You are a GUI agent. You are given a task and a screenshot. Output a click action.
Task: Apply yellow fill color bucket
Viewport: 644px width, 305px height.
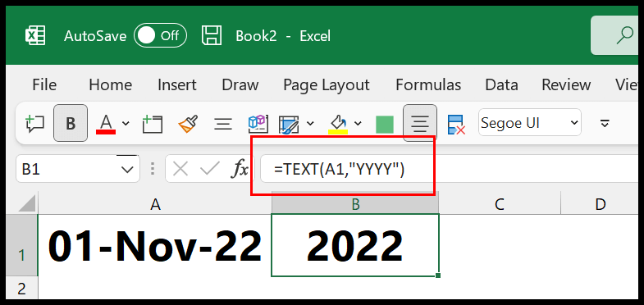[x=338, y=124]
